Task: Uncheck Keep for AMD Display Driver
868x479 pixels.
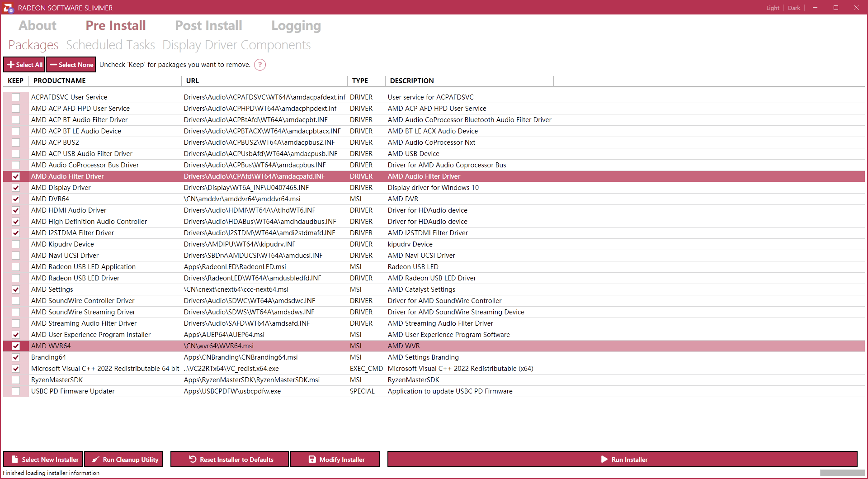Action: tap(16, 188)
